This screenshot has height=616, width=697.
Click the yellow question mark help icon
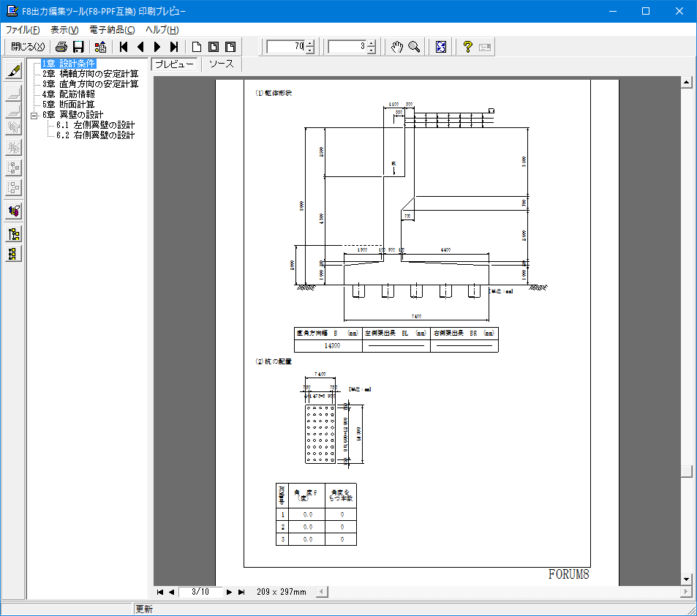pyautogui.click(x=467, y=47)
